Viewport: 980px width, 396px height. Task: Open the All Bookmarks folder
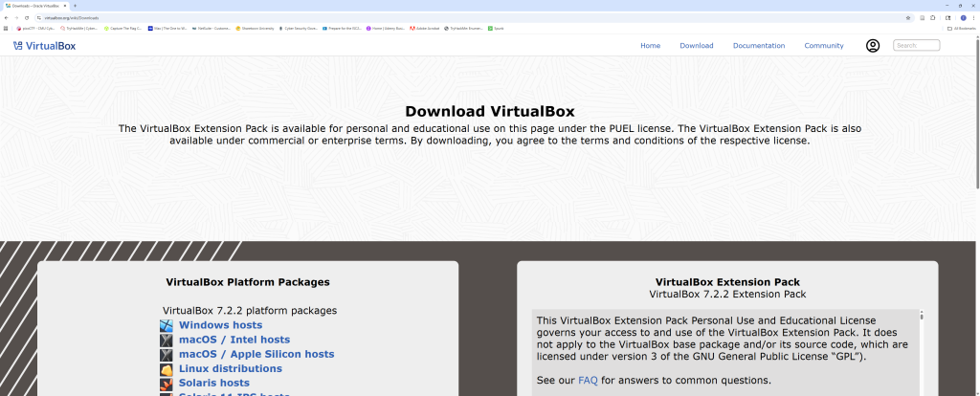click(x=960, y=29)
